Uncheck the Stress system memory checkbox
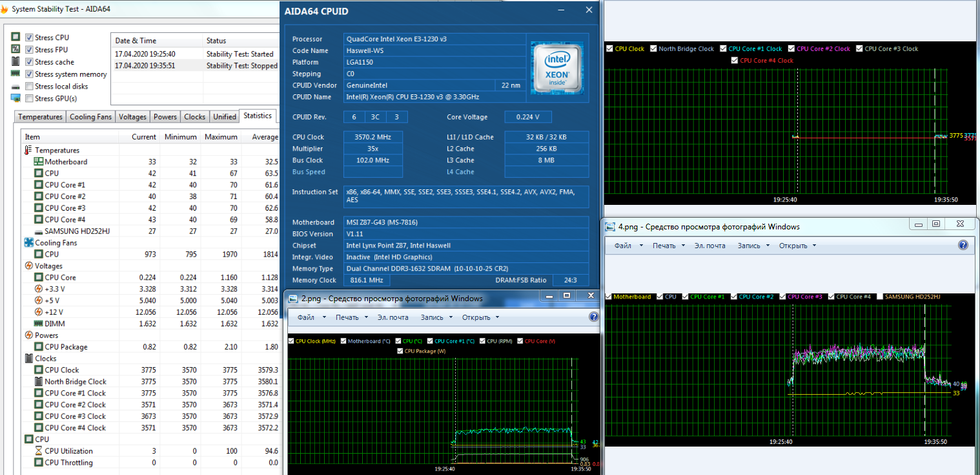 click(x=29, y=74)
